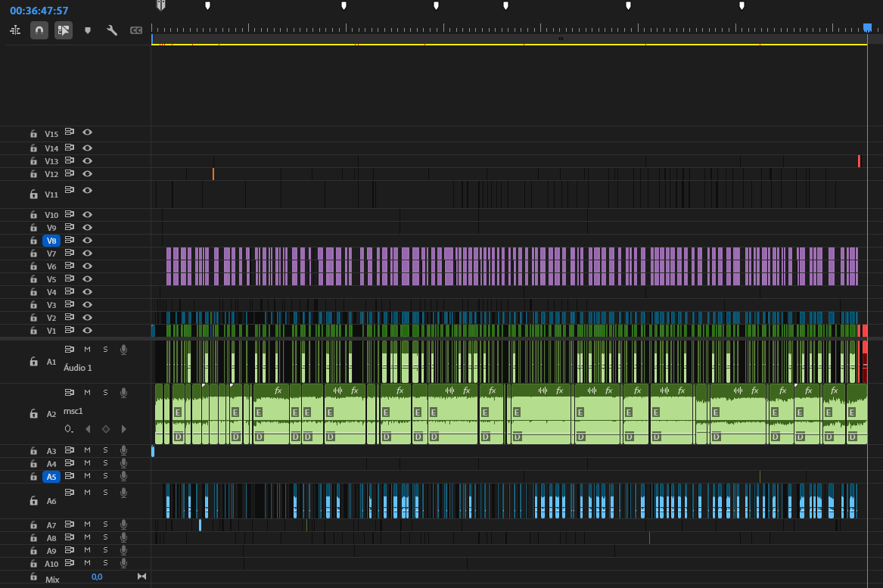Toggle sync lock for track V13
Image resolution: width=883 pixels, height=588 pixels.
tap(70, 160)
